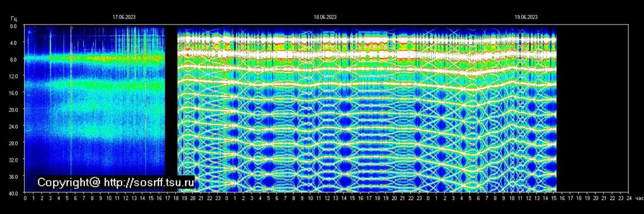Click the 8.0 frequency axis label
The width and height of the screenshot is (644, 214).
(13, 59)
